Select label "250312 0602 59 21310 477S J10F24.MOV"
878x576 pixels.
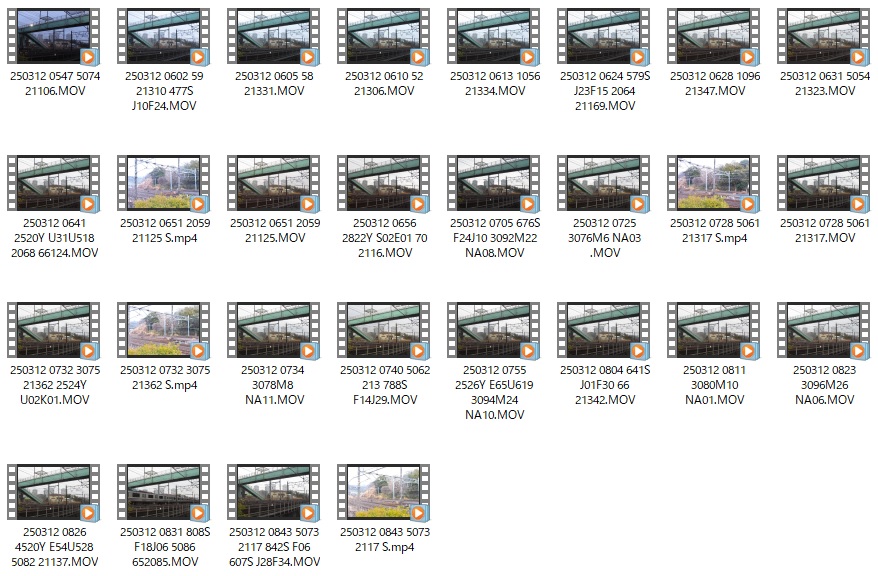click(164, 91)
